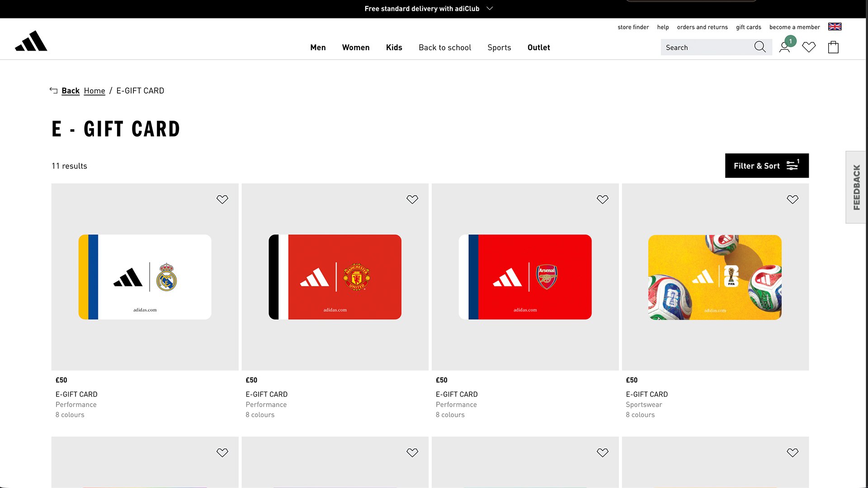This screenshot has width=868, height=488.
Task: Click the help link
Action: (x=663, y=27)
